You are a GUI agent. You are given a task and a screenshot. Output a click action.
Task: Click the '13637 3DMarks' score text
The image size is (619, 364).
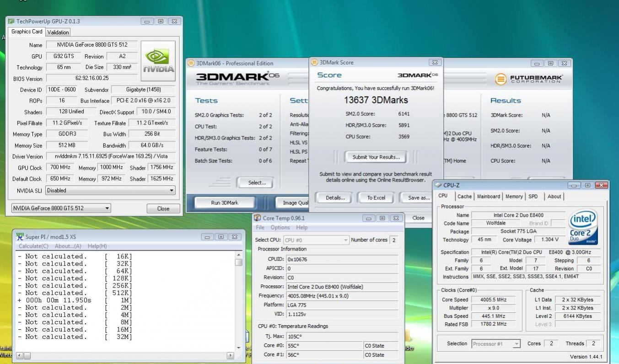[376, 100]
